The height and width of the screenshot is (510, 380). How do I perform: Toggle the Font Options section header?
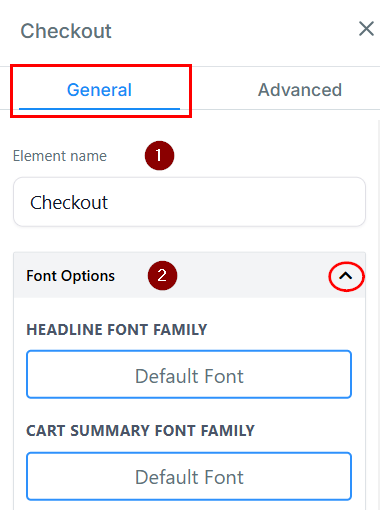coord(189,275)
